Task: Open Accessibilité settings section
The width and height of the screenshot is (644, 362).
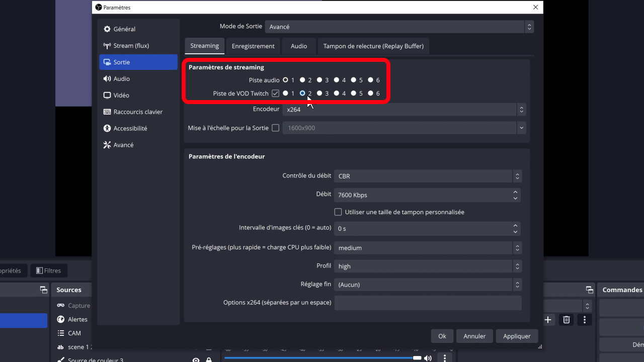Action: [x=130, y=129]
